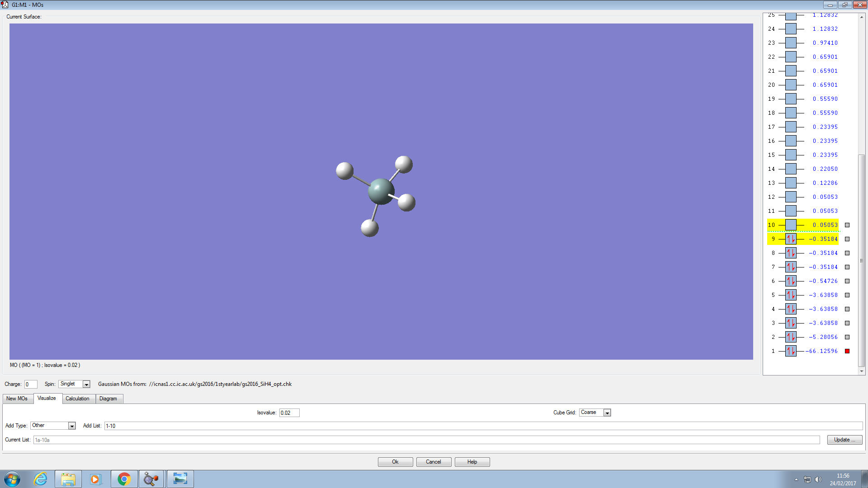Select the HOMO occupied orbital box 9
Viewport: 868px width, 488px height.
(x=791, y=239)
